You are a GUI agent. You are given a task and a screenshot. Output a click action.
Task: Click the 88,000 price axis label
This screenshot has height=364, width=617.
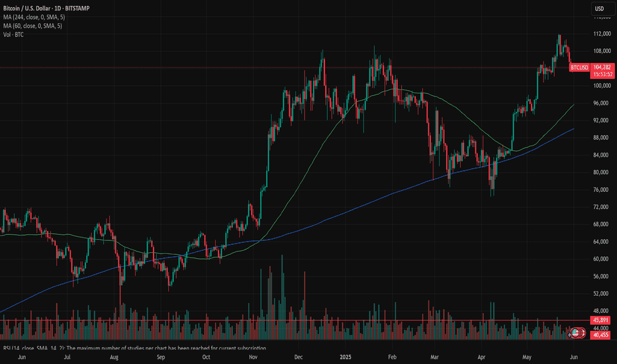602,138
